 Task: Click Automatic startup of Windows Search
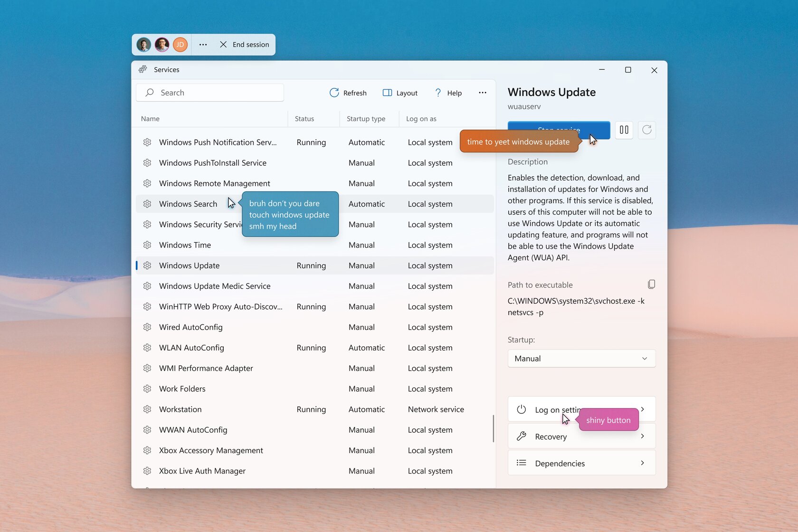point(366,204)
